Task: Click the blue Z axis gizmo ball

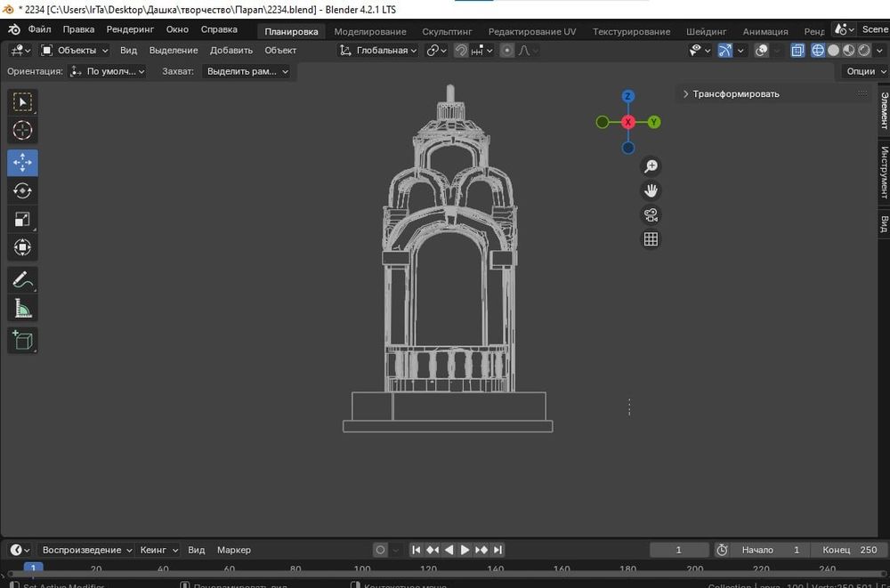Action: [x=627, y=96]
